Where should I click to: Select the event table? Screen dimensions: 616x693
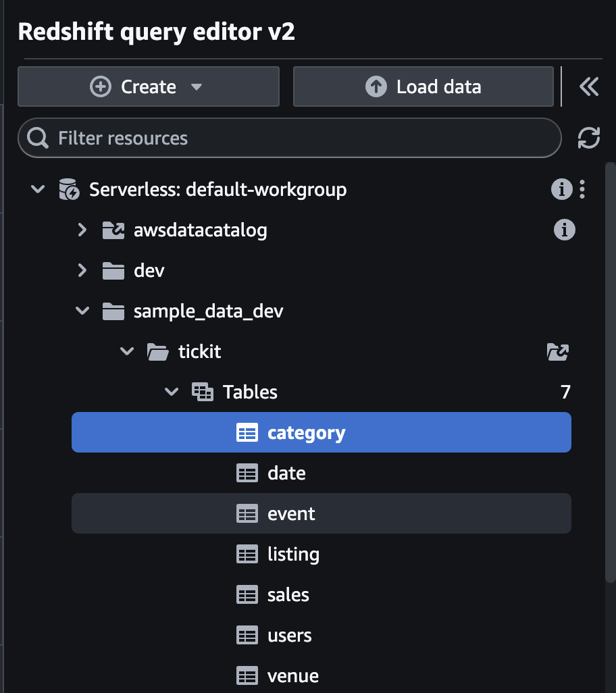[322, 513]
